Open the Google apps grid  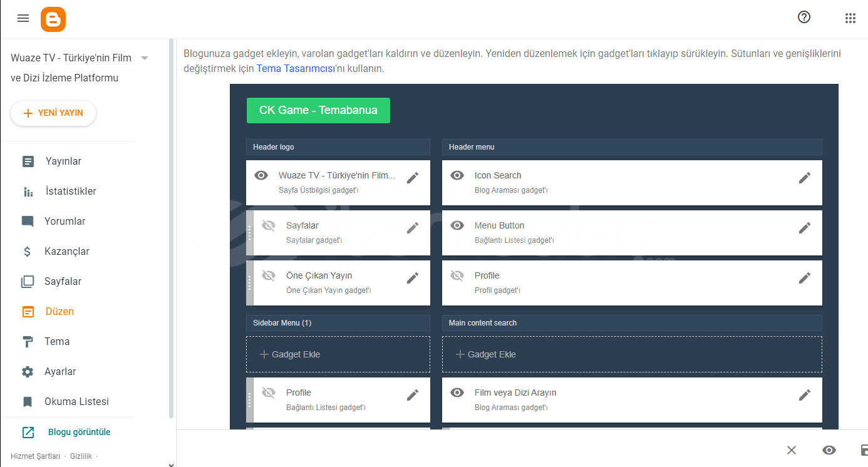point(850,18)
